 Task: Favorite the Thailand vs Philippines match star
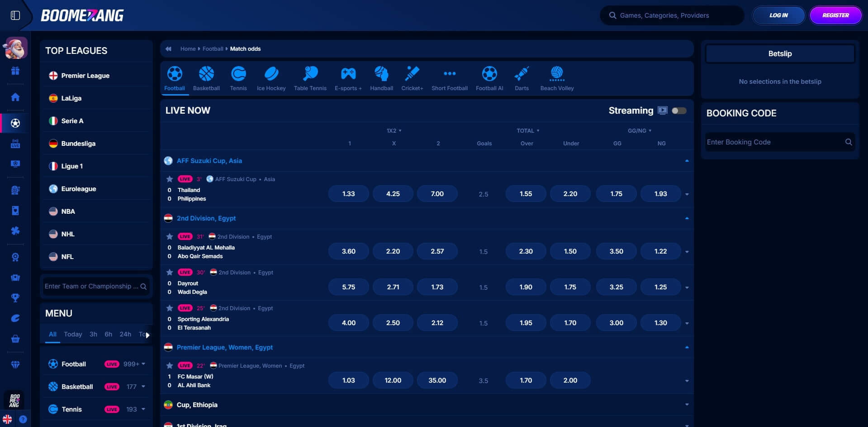tap(169, 179)
